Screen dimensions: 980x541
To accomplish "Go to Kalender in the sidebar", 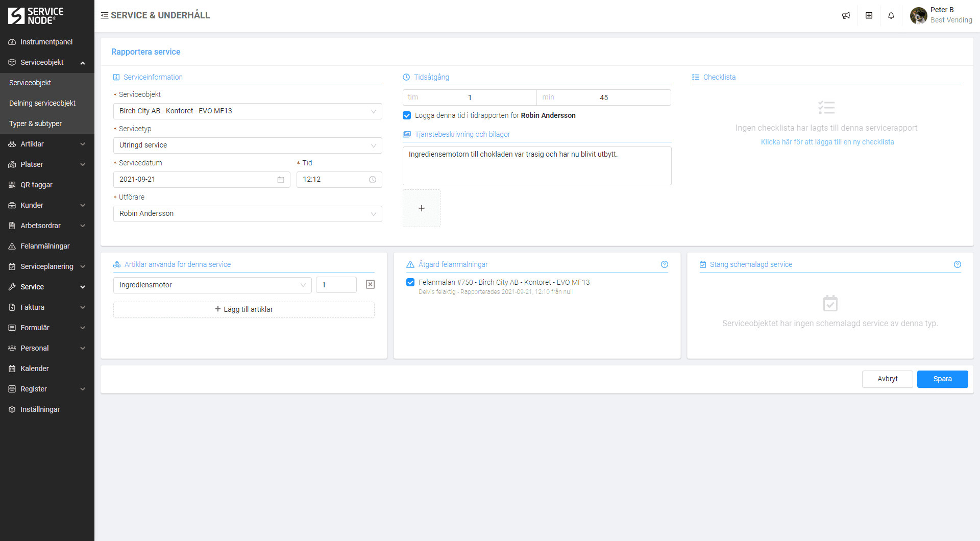I will 35,368.
